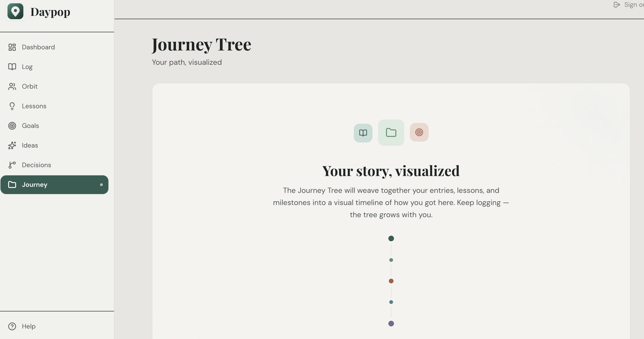Screen dimensions: 644x339
Task: Open the Dashboard grid icon
Action: [x=12, y=47]
